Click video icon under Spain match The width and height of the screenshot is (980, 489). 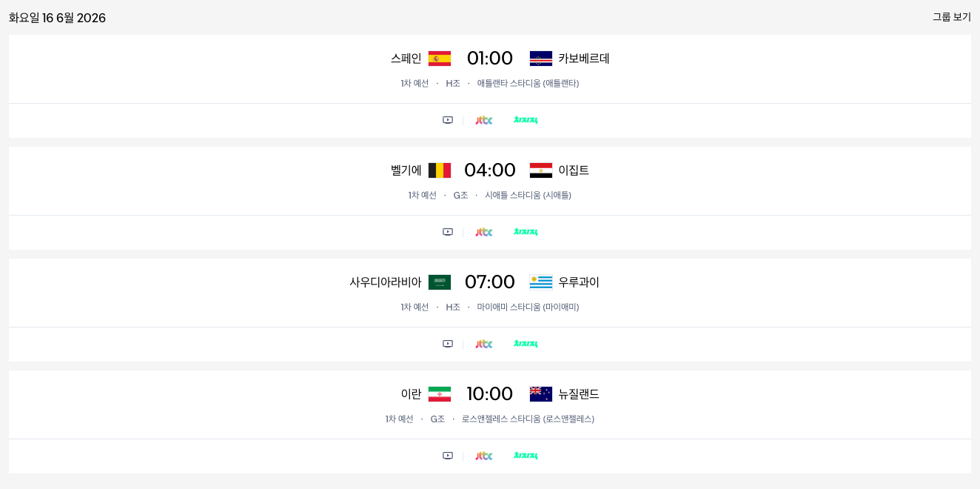coord(448,120)
